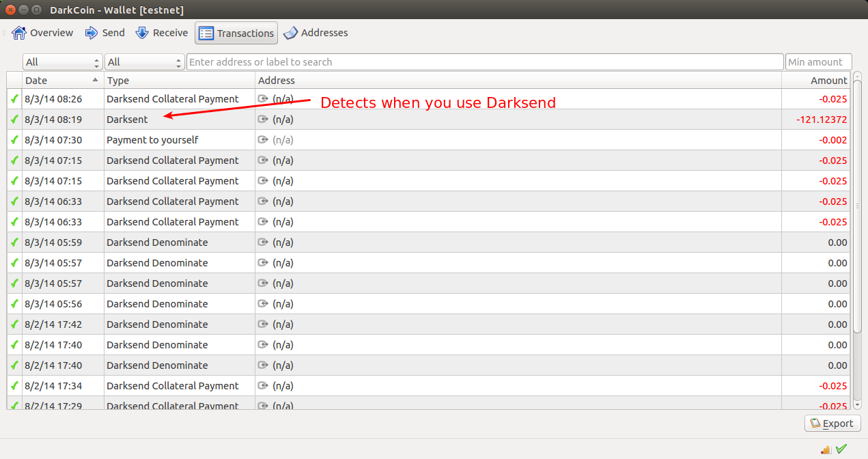Click the sent arrow icon in Payment to yourself row
The image size is (868, 459).
(263, 140)
